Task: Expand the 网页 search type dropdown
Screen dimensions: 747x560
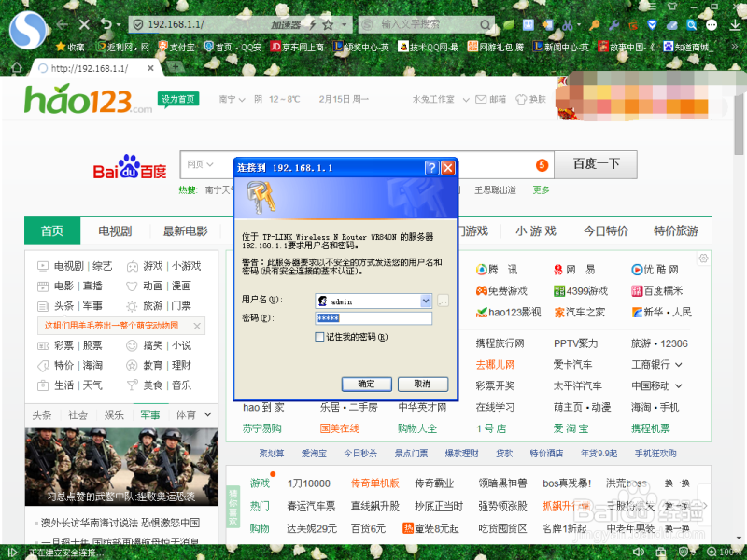Action: pos(200,164)
